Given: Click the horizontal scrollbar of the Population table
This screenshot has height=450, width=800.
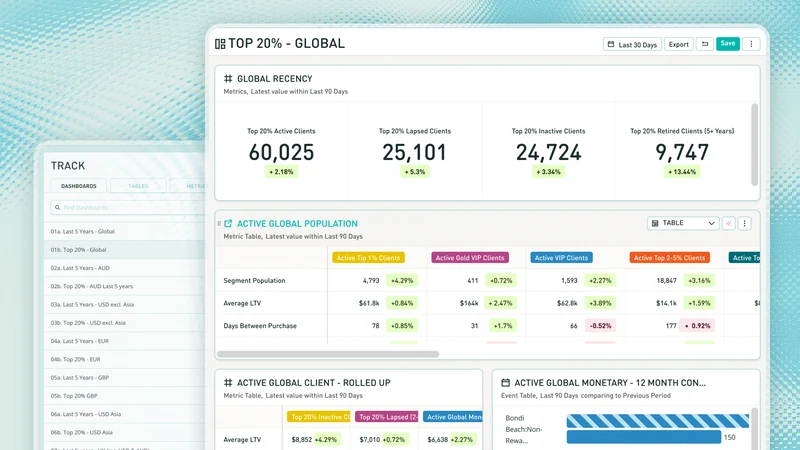Looking at the screenshot, I should click(x=328, y=354).
